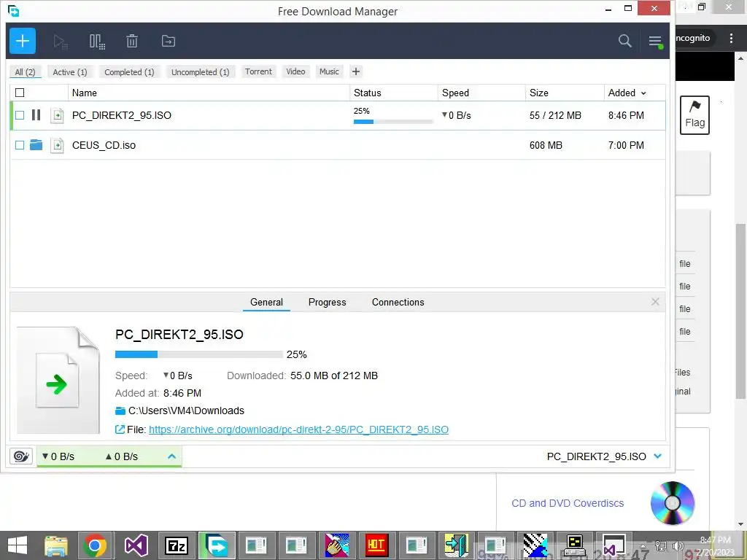747x560 pixels.
Task: Select the CEUS_CD.iso file name
Action: tap(104, 145)
